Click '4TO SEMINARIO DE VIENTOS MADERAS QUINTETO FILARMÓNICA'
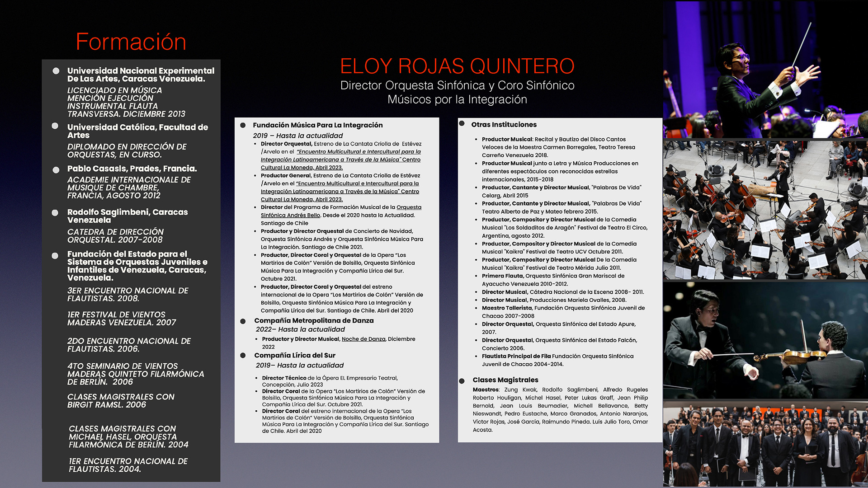The height and width of the screenshot is (488, 868). coord(136,374)
